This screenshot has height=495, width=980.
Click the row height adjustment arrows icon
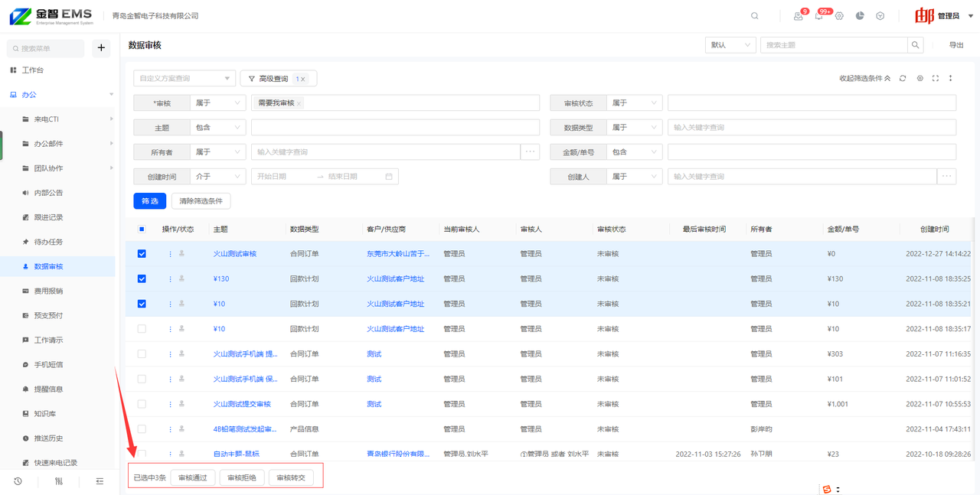coord(951,78)
